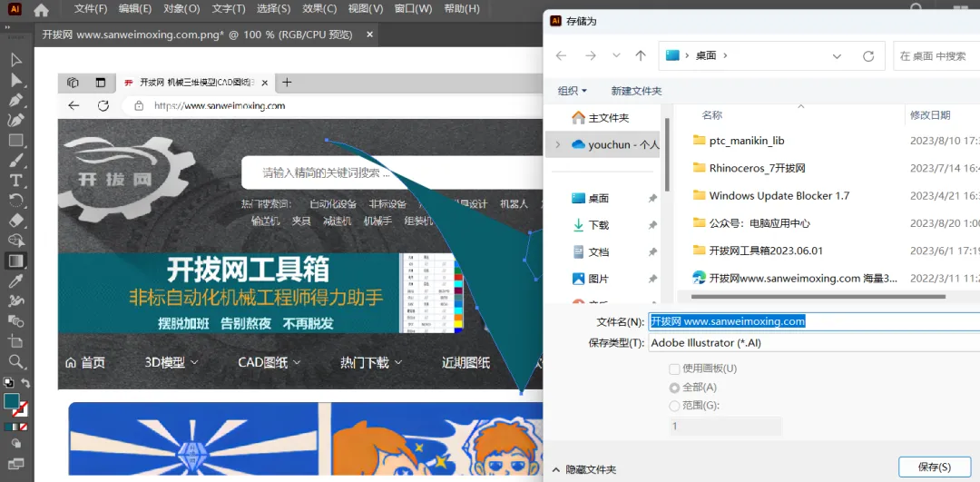The image size is (980, 482).
Task: Select the Gradient tool
Action: point(15,261)
